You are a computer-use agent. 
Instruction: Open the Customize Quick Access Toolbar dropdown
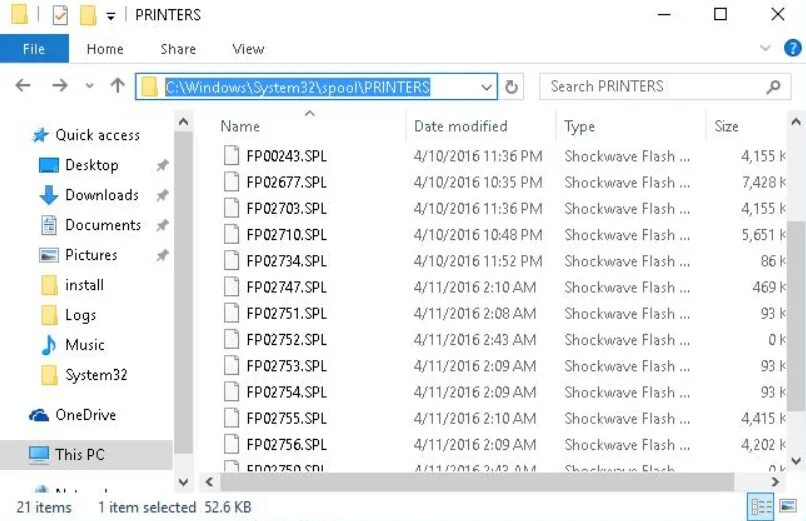coord(111,16)
